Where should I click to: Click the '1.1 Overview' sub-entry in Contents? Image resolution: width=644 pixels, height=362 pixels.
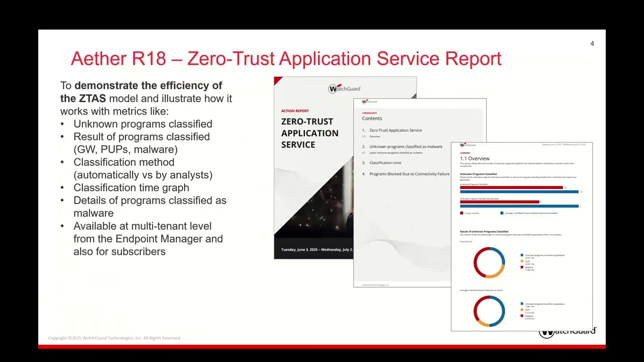(371, 137)
